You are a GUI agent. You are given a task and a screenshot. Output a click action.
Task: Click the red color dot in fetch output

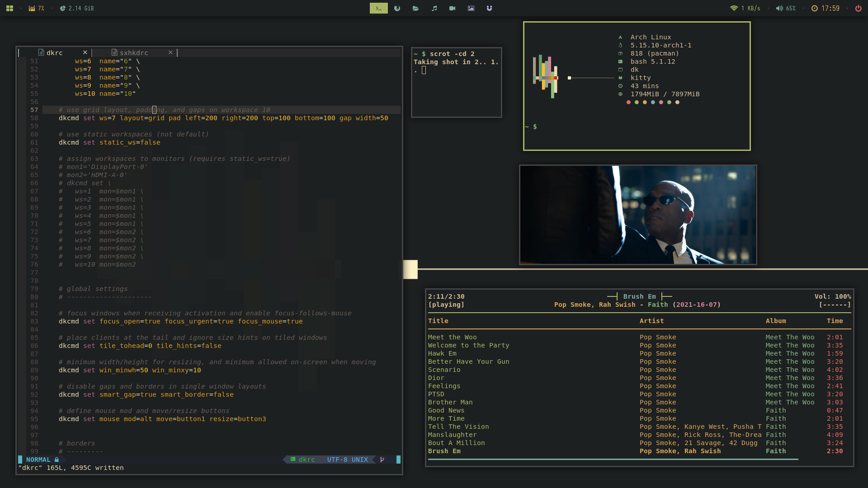click(628, 102)
